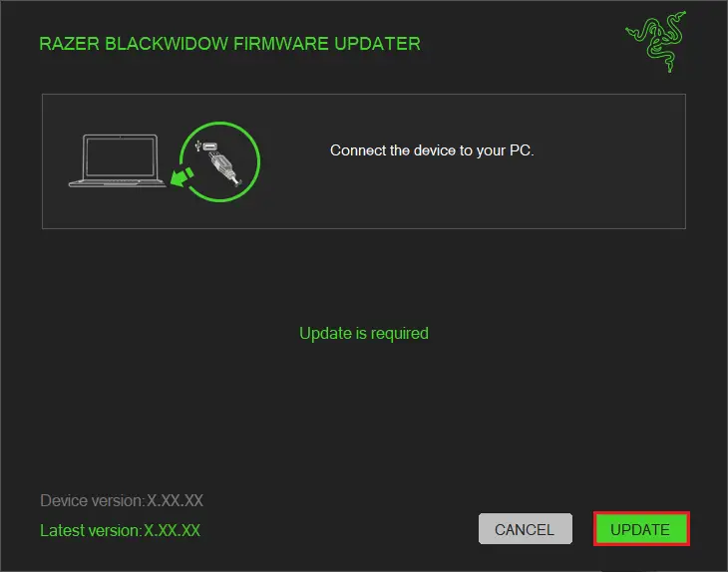This screenshot has width=728, height=572.
Task: Click the word UPDATER in the title
Action: (378, 44)
